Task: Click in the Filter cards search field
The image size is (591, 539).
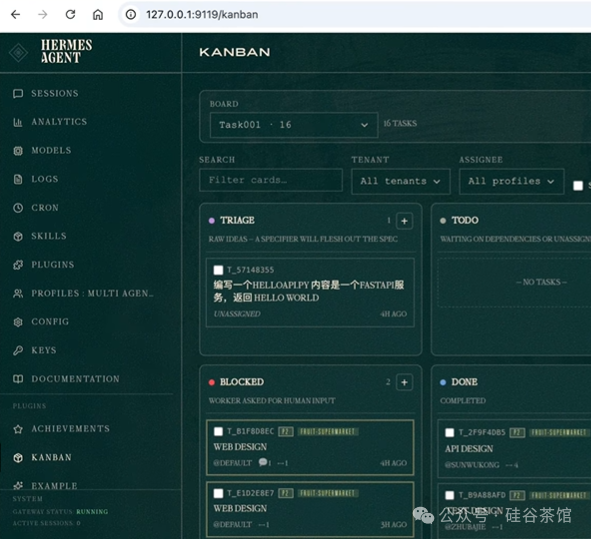Action: point(271,180)
